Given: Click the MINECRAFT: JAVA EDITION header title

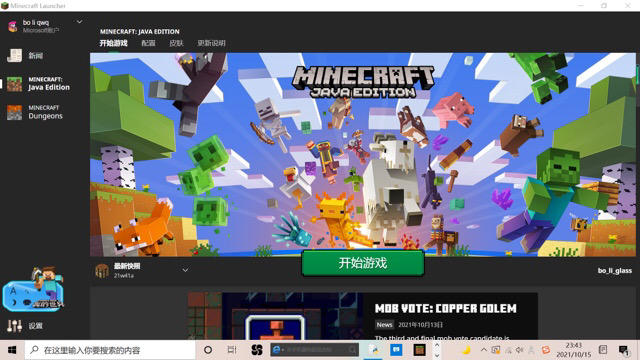Looking at the screenshot, I should 140,31.
